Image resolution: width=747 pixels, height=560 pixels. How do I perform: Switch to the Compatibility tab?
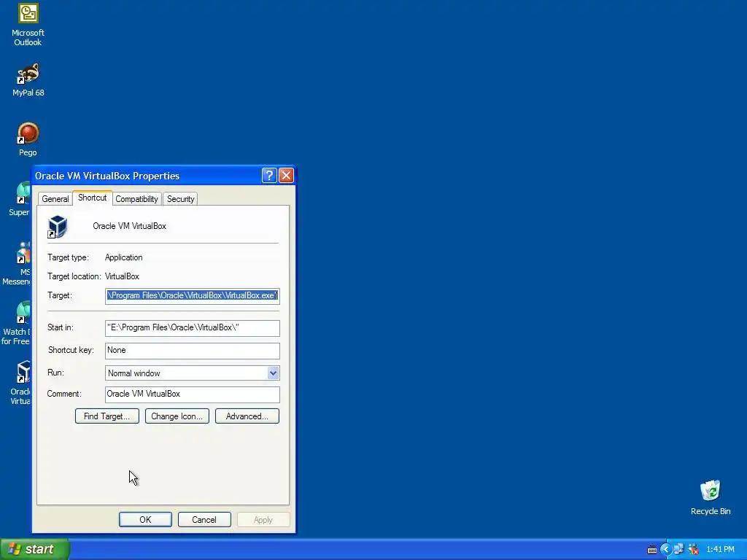pyautogui.click(x=136, y=199)
